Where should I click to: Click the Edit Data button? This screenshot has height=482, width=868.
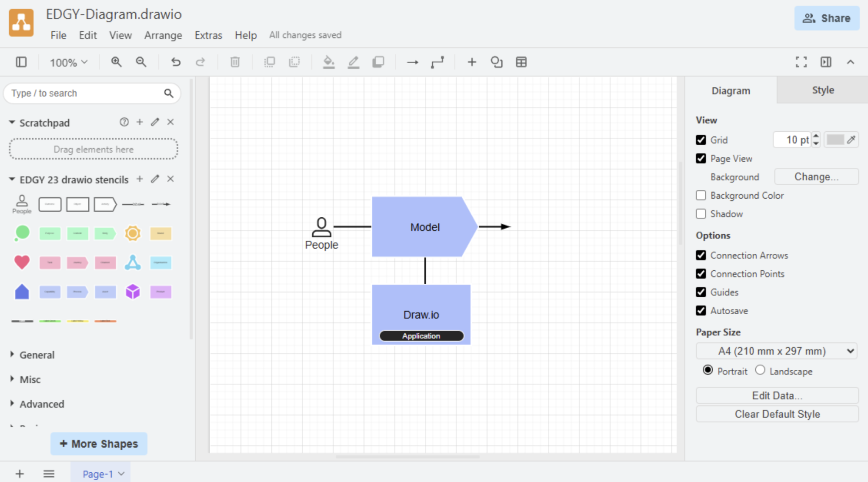click(x=777, y=396)
